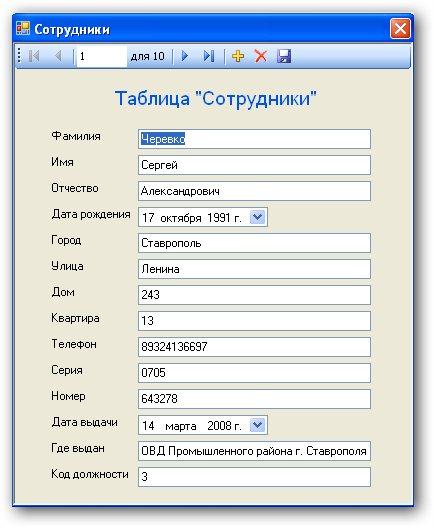Add new record with yellow plus icon

(x=238, y=56)
